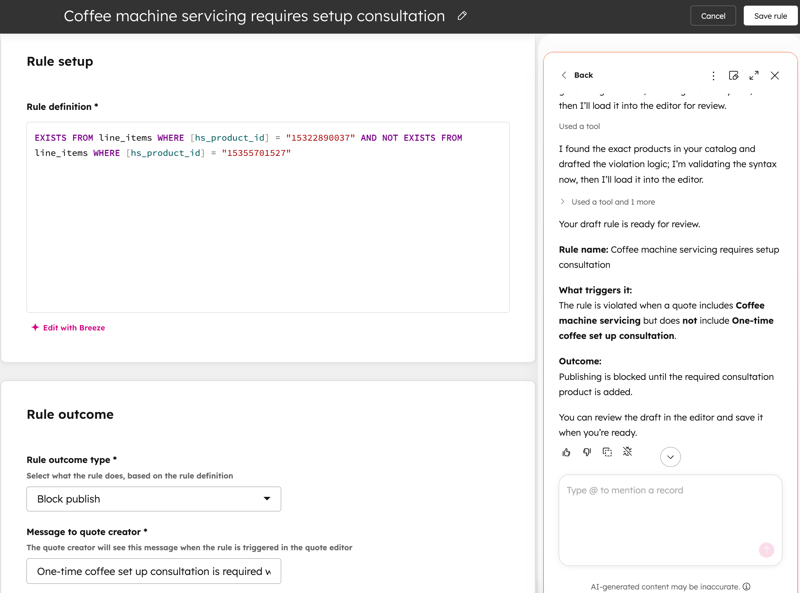The width and height of the screenshot is (800, 593).
Task: Edit the rule title with pencil icon
Action: point(462,16)
